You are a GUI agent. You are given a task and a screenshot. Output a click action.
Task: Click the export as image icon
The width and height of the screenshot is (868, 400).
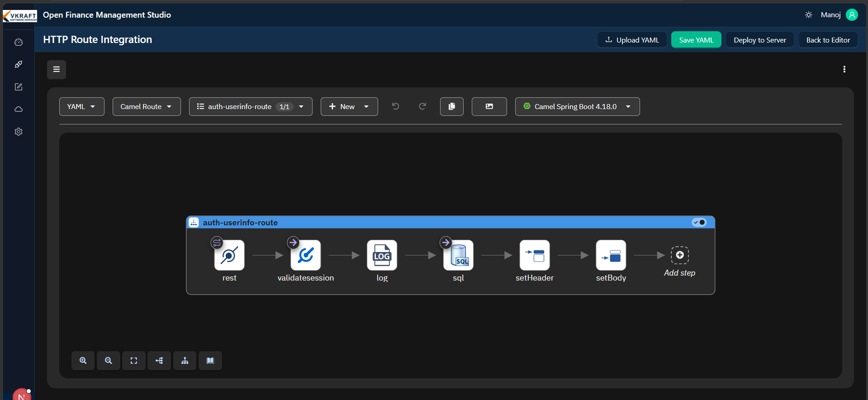pos(489,106)
